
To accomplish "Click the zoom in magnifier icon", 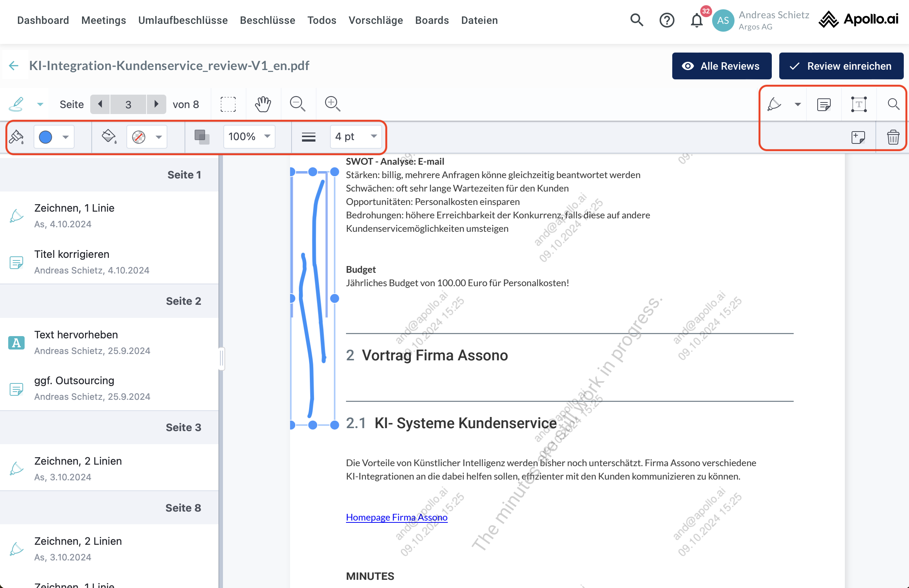I will point(332,104).
